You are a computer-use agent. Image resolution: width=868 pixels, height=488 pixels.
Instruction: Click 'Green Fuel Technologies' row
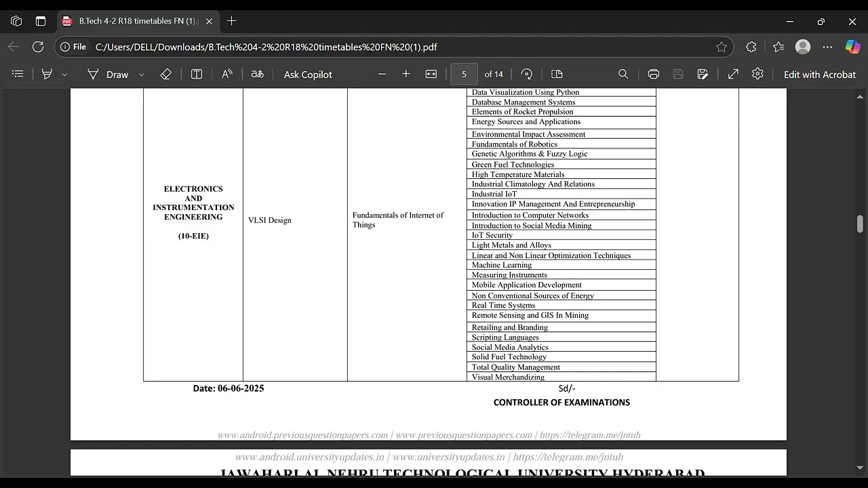click(561, 165)
